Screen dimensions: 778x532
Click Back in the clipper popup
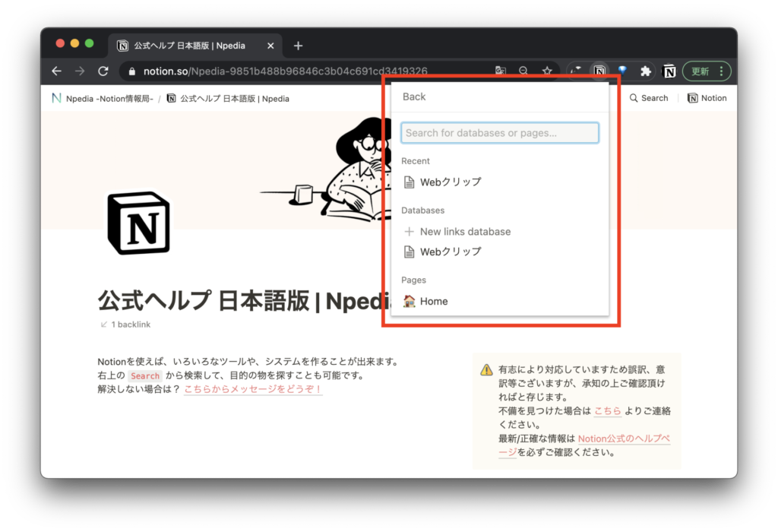pyautogui.click(x=414, y=97)
